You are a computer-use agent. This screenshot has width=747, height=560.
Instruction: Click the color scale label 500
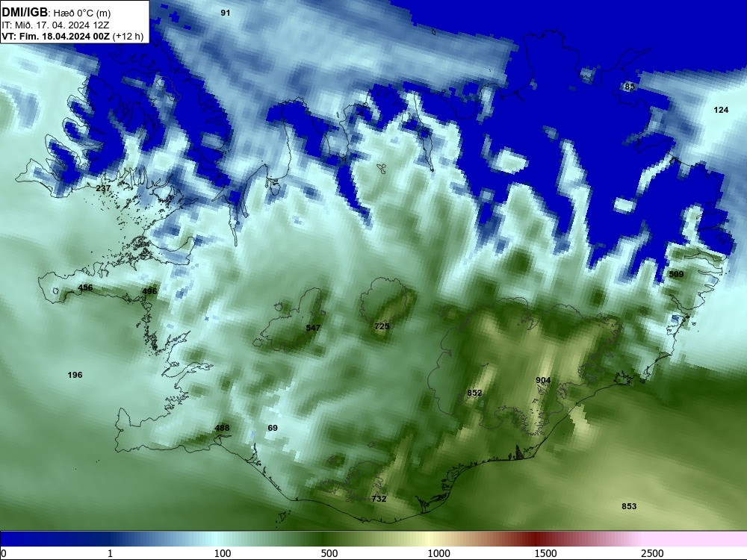click(x=329, y=553)
